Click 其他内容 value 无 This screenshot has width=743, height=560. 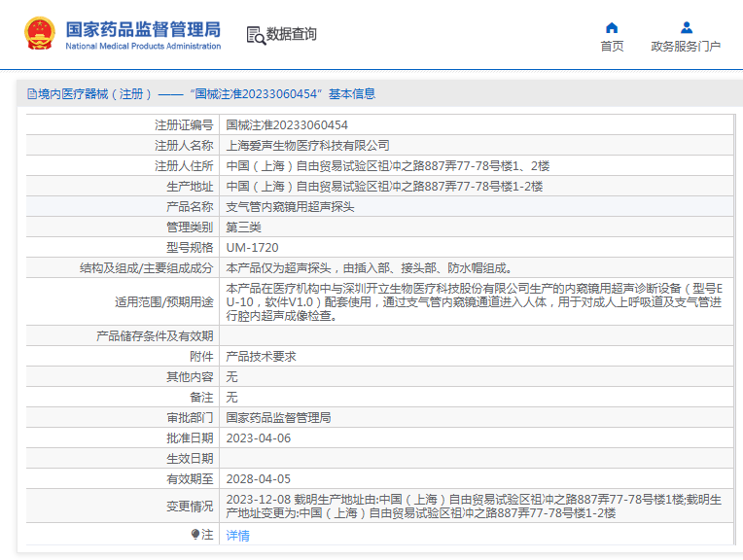(231, 376)
